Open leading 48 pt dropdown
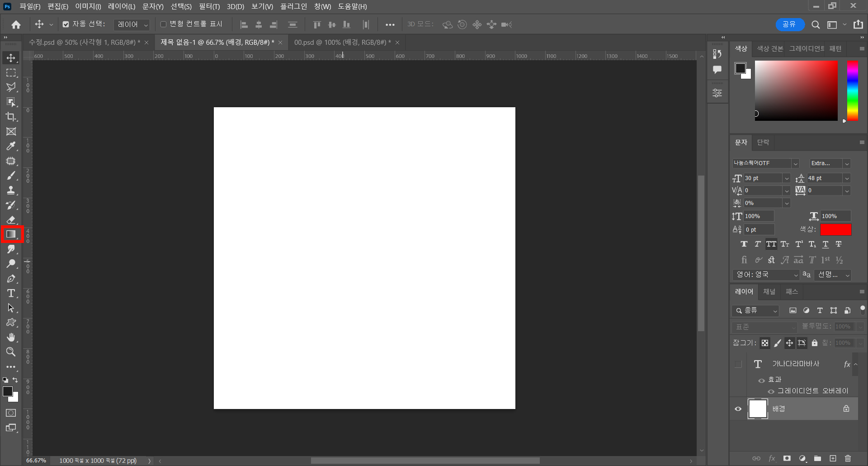 tap(847, 178)
